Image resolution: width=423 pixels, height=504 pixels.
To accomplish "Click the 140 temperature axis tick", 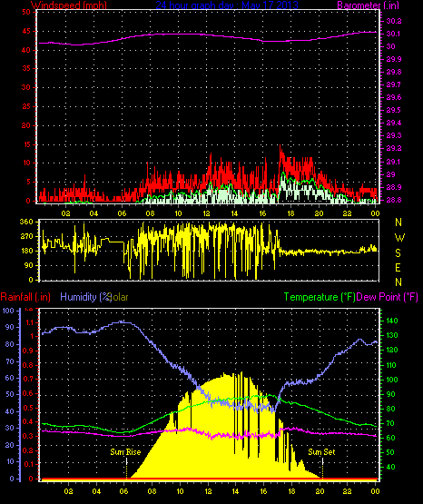I will point(392,321).
